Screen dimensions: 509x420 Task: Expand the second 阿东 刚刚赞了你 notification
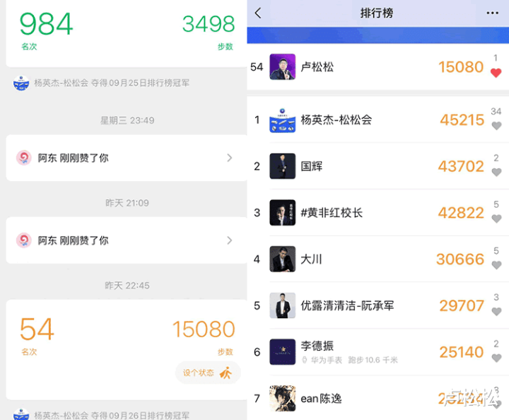(x=127, y=240)
